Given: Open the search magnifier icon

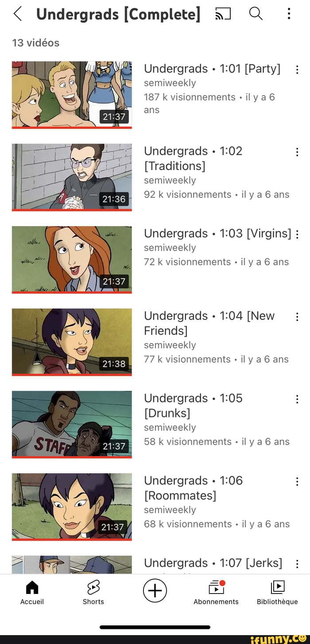Looking at the screenshot, I should pyautogui.click(x=256, y=14).
